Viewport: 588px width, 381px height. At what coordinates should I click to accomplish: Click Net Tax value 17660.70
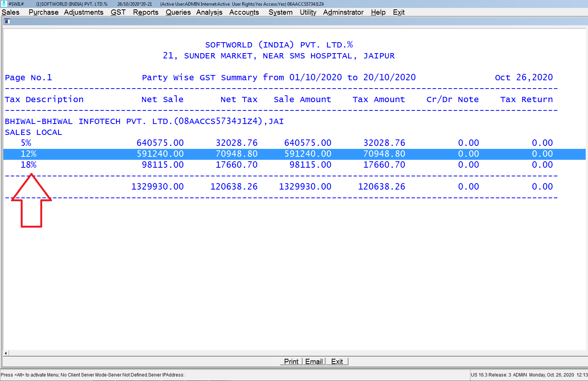tap(237, 165)
